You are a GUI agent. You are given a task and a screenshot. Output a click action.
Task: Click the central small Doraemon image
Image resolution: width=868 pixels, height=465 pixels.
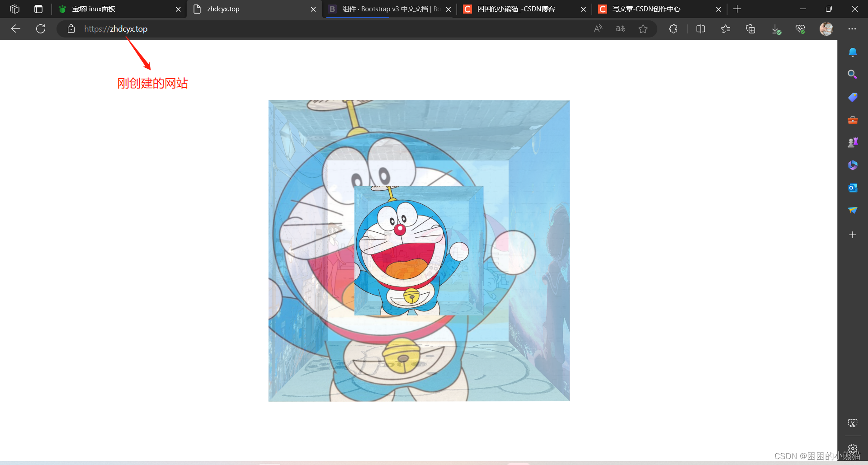(x=419, y=251)
